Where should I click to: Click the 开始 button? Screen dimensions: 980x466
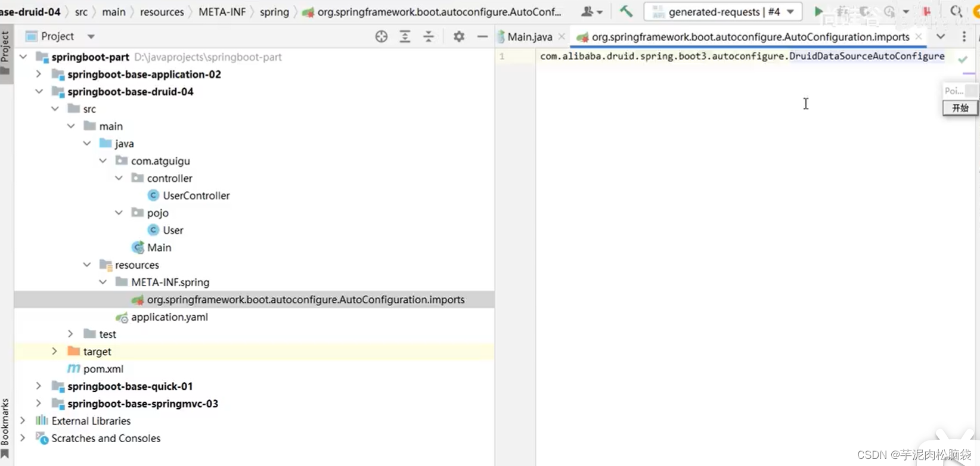(960, 108)
